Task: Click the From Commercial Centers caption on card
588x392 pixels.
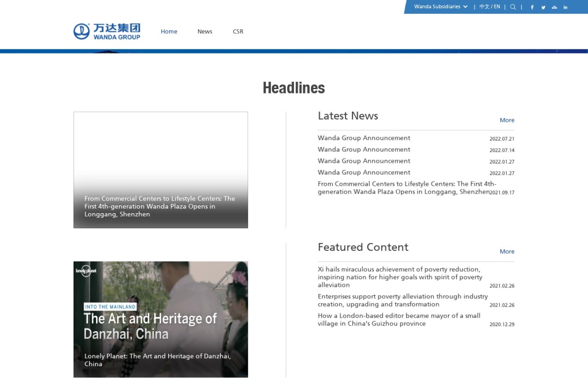Action: click(x=160, y=206)
